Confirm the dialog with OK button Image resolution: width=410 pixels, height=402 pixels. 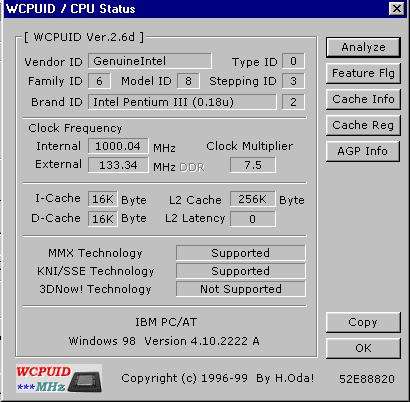pos(363,348)
